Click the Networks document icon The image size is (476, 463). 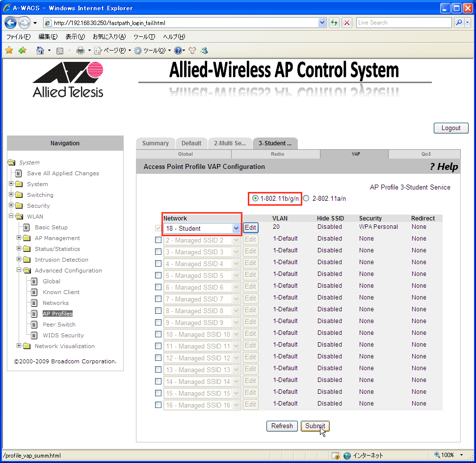(x=34, y=303)
